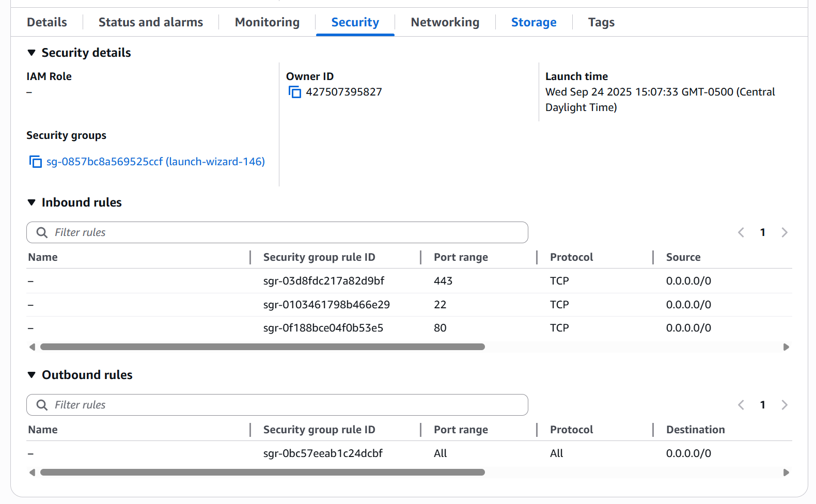Go to previous page of outbound rules
The image size is (816, 504).
tap(741, 405)
